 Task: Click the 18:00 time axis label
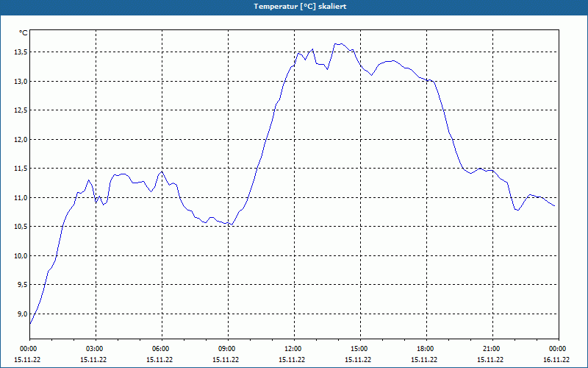(x=426, y=349)
